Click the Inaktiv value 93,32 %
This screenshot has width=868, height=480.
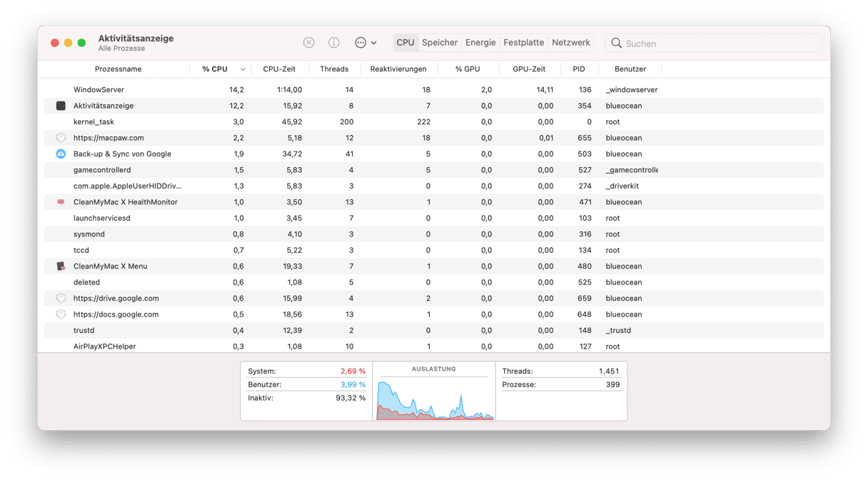point(350,399)
